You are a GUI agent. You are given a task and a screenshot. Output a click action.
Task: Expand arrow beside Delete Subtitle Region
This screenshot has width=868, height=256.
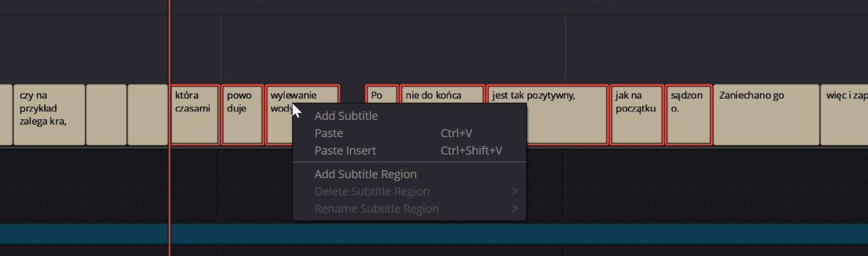514,191
